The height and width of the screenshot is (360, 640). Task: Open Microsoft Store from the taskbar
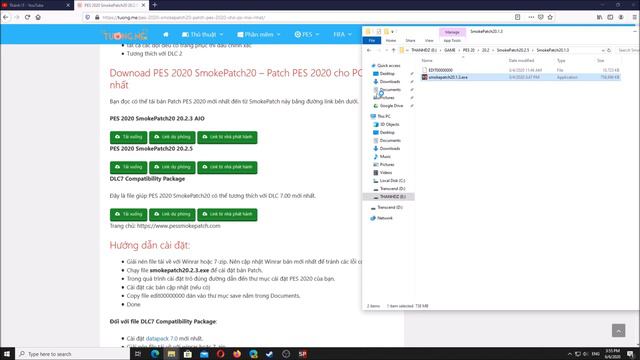pyautogui.click(x=188, y=354)
